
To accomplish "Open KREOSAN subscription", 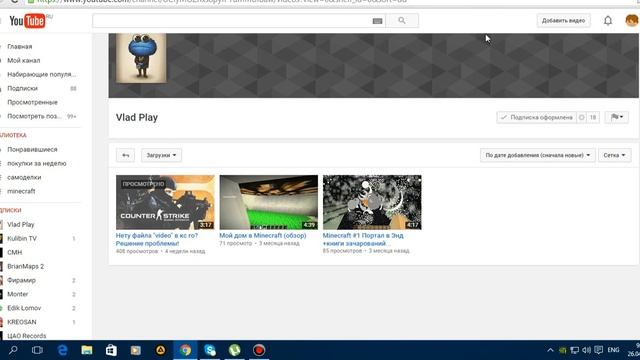I will (x=22, y=322).
